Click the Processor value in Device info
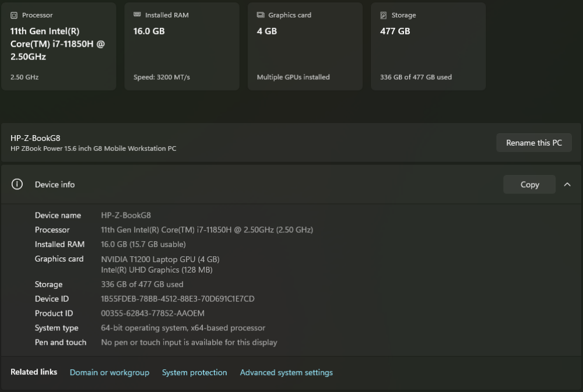The width and height of the screenshot is (583, 392). (207, 230)
